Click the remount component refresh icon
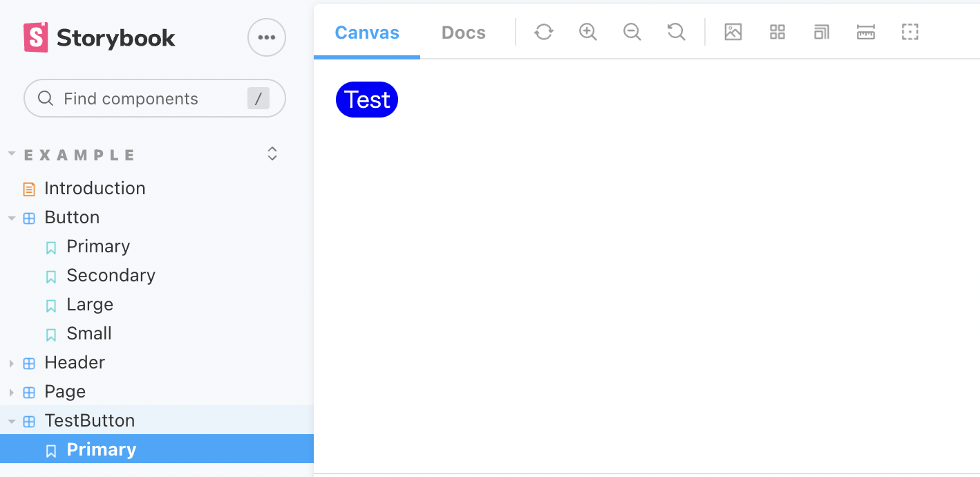This screenshot has height=477, width=980. [544, 32]
